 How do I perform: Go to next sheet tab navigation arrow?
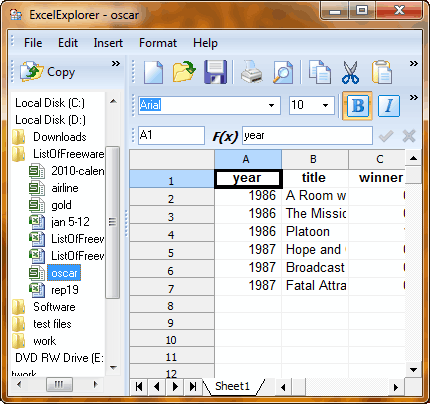pyautogui.click(x=175, y=387)
